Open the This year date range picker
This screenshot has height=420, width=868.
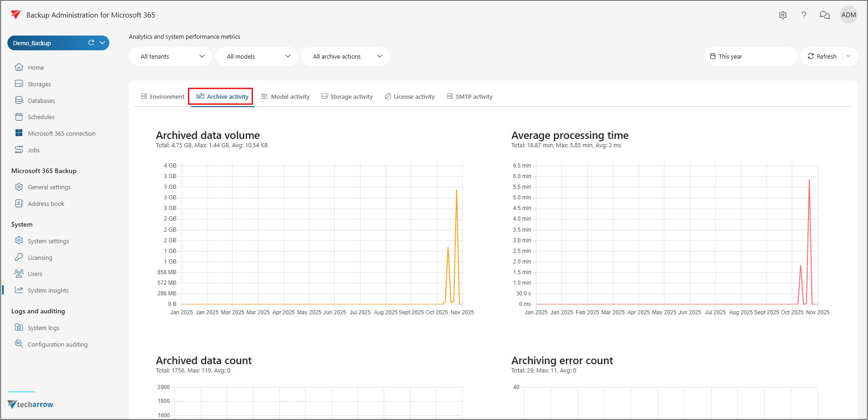point(750,56)
